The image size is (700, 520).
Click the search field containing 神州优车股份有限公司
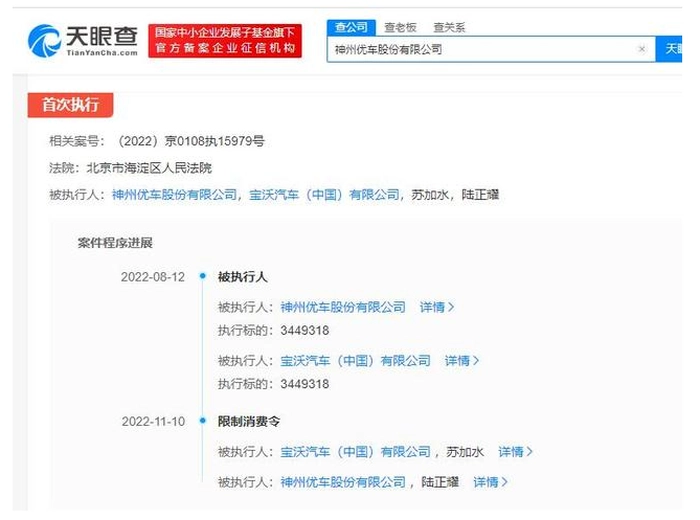pyautogui.click(x=480, y=48)
